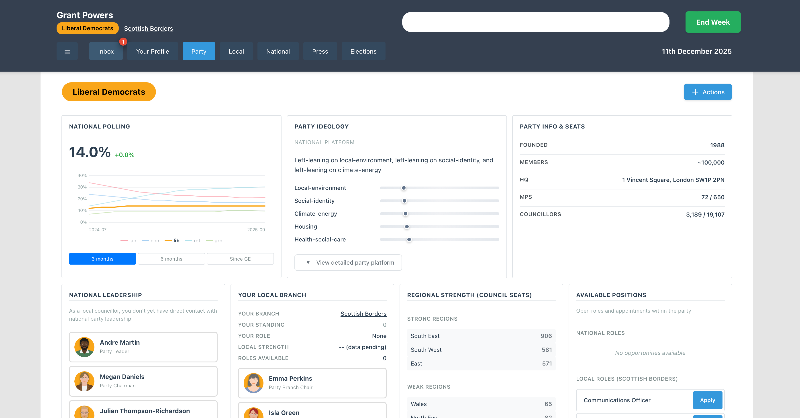This screenshot has width=800, height=418.
Task: Open Megan Daniels leadership card
Action: click(x=143, y=381)
